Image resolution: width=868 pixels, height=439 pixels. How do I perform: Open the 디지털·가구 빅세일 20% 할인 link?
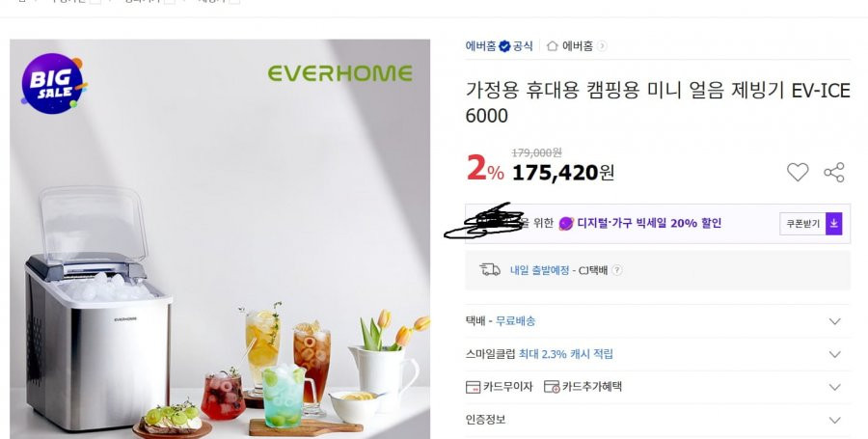click(649, 224)
